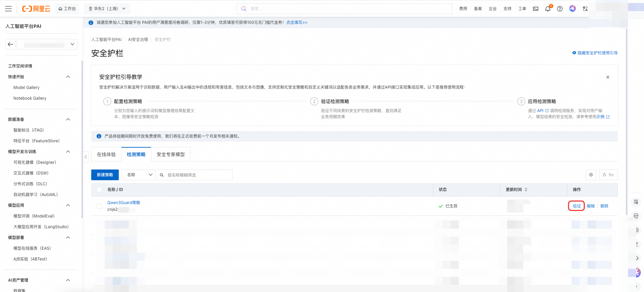Viewport: 644px width, 292px height.
Task: Open the 工单 top menu
Action: tap(522, 9)
